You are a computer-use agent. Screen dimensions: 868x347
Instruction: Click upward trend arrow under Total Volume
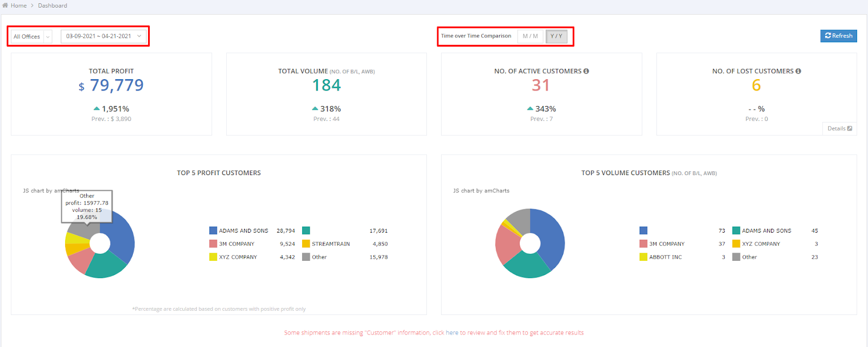[315, 109]
